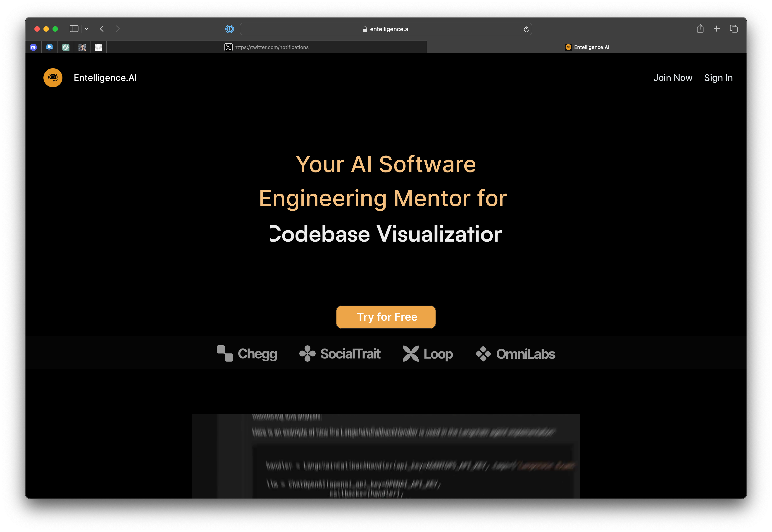Click the Entelligence.AI robot logo
Viewport: 772px width, 532px height.
pos(53,78)
